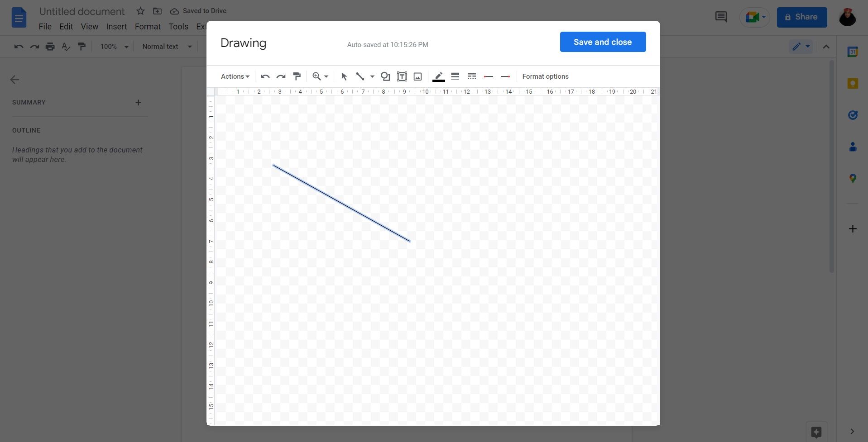Choose the shape insertion tool
868x442 pixels.
tap(385, 76)
